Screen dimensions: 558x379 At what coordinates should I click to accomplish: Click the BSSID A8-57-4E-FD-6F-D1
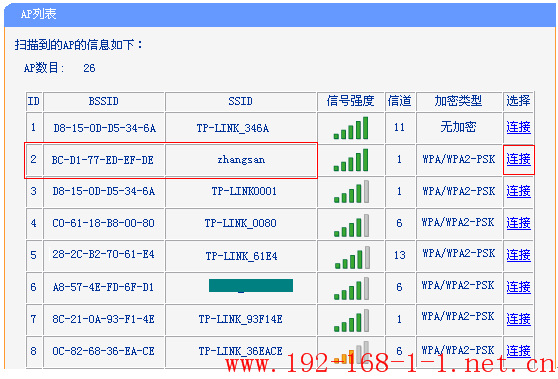(x=103, y=287)
